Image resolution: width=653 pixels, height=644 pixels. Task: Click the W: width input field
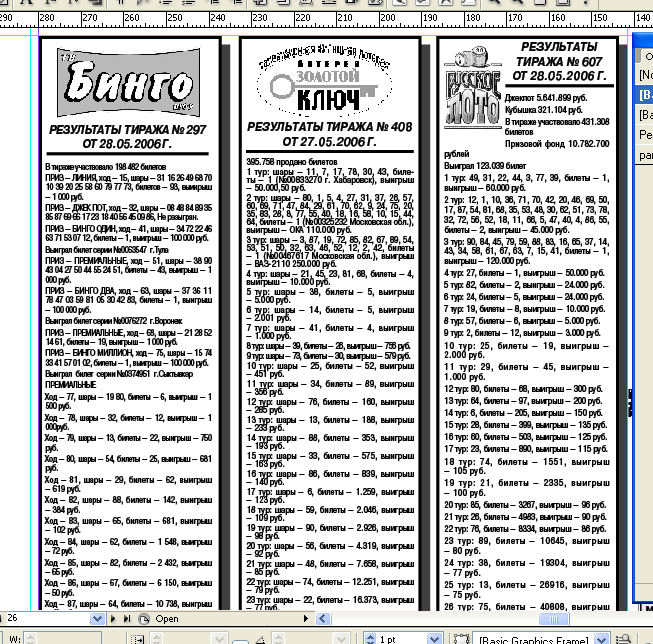62,639
